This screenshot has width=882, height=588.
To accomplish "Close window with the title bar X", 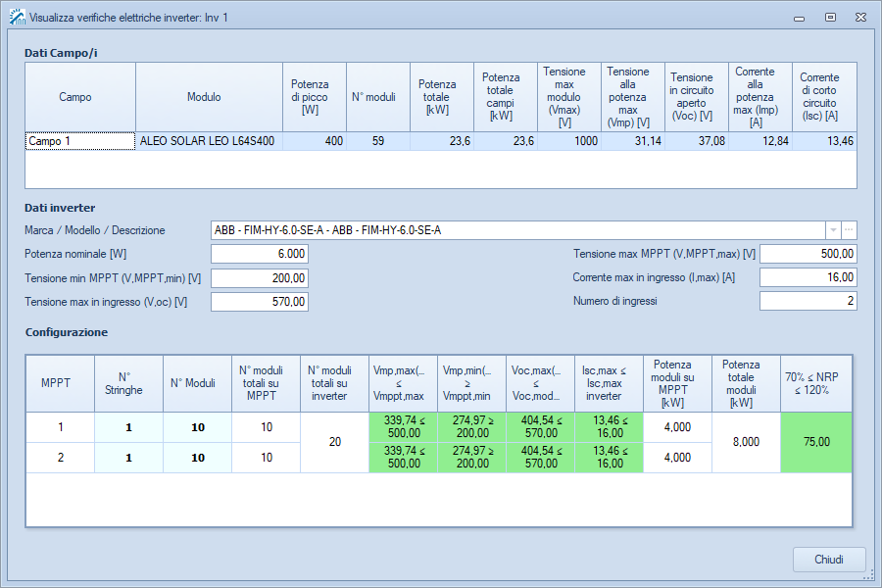I will coord(860,18).
